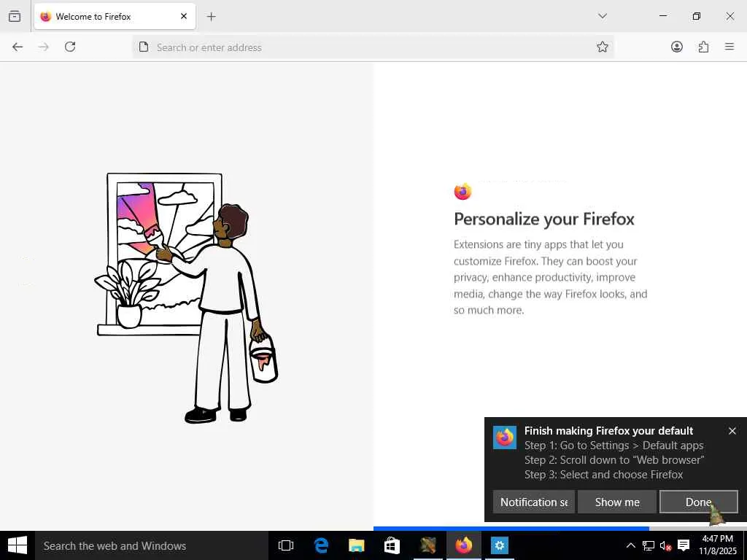The height and width of the screenshot is (560, 747).
Task: Open the Extensions puzzle icon
Action: [x=703, y=47]
